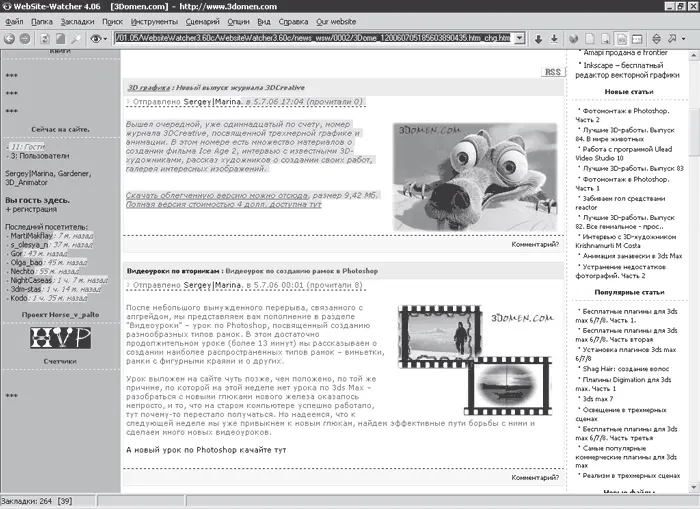Open the Инструменты menu
Image resolution: width=700 pixels, height=509 pixels.
tap(154, 21)
